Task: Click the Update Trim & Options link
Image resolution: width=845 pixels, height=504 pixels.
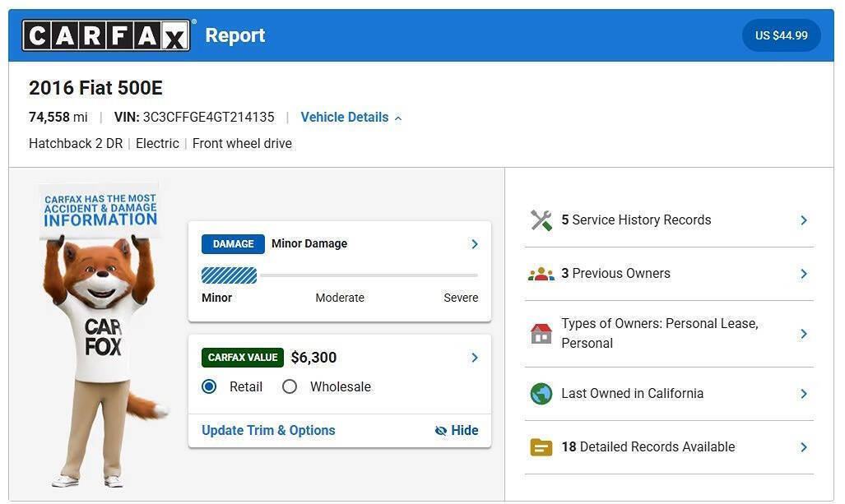Action: [268, 430]
